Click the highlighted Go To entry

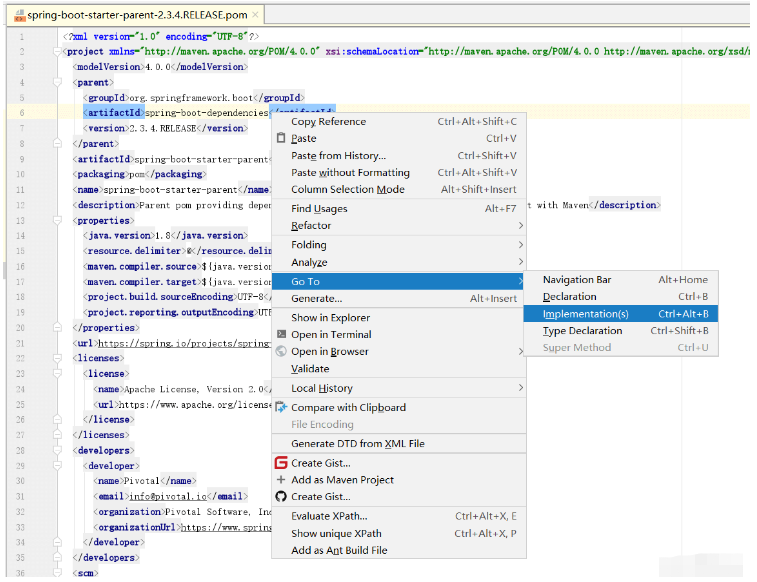[399, 281]
